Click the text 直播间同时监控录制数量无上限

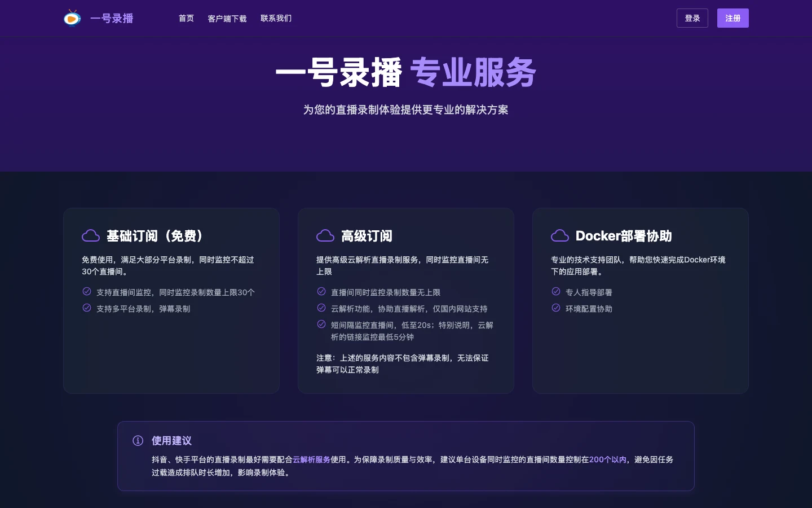click(386, 292)
